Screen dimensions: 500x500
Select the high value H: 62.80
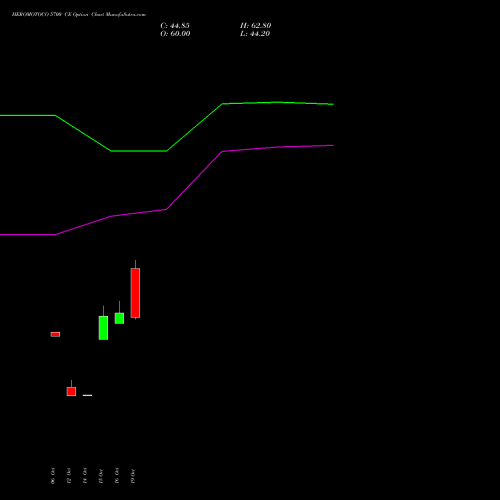pos(256,26)
